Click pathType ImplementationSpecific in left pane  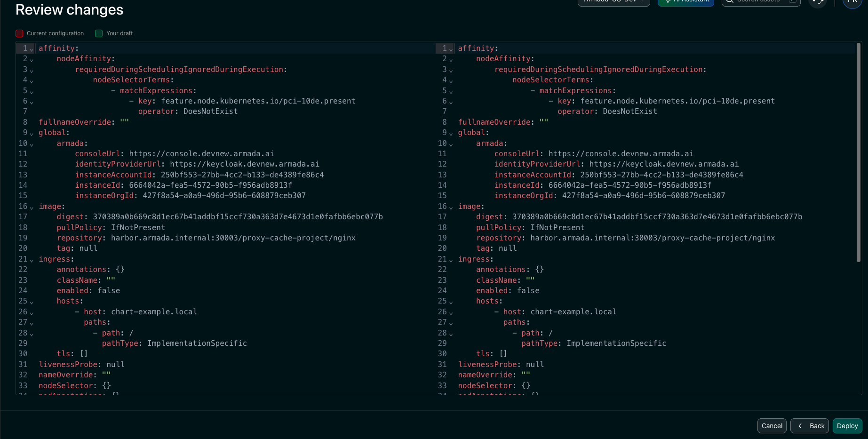(175, 343)
